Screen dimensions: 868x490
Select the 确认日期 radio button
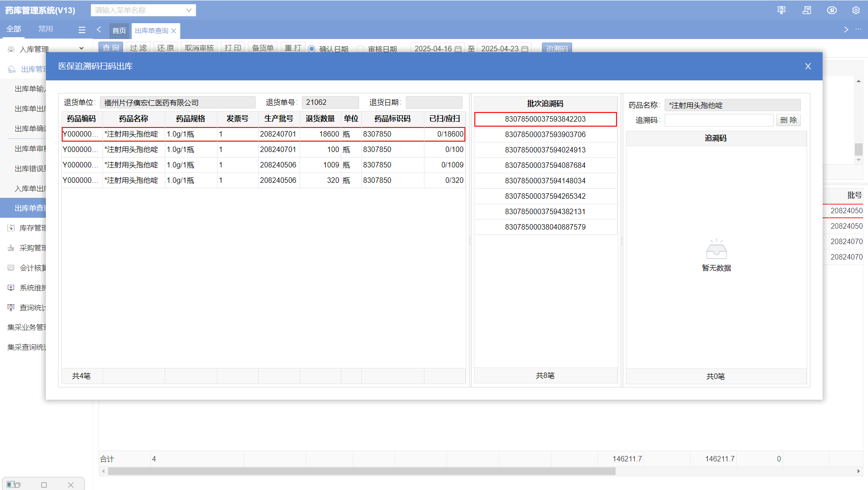click(311, 49)
